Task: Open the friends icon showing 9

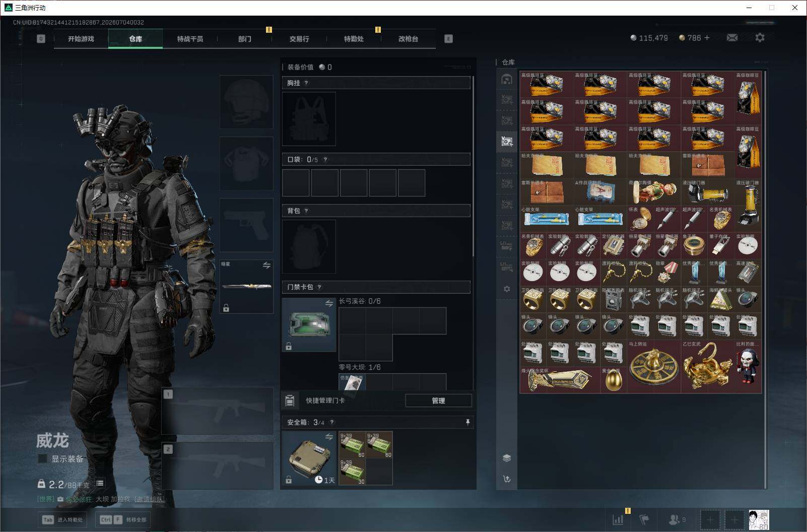Action: click(x=677, y=519)
